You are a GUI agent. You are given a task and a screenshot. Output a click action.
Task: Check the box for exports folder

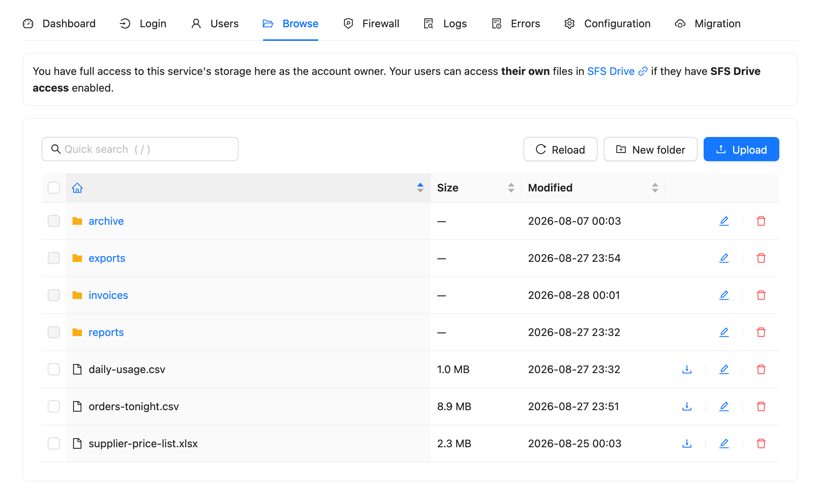[x=54, y=258]
